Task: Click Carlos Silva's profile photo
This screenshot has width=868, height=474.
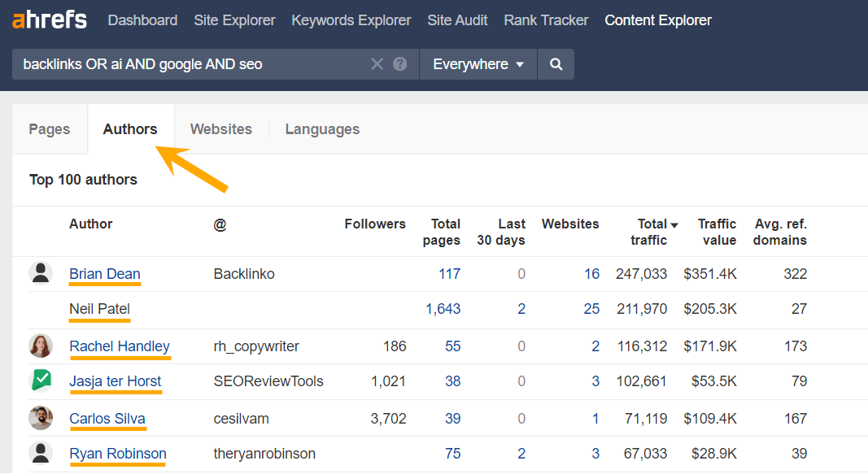Action: 41,417
